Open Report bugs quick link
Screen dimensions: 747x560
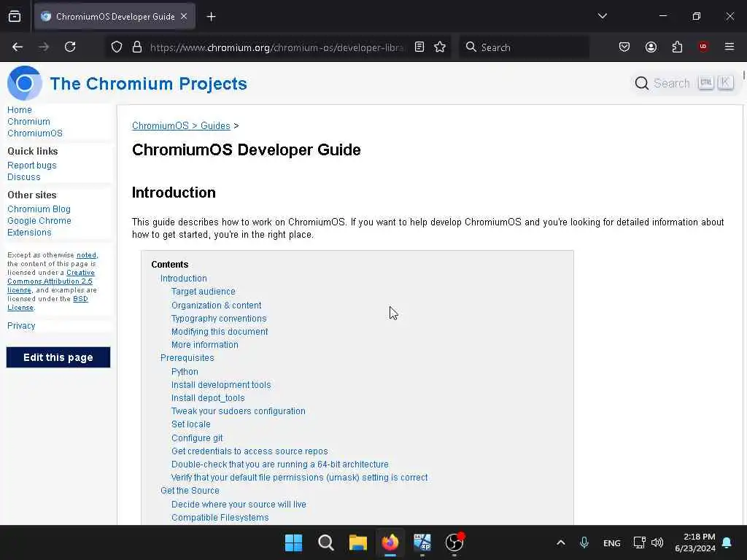coord(32,166)
